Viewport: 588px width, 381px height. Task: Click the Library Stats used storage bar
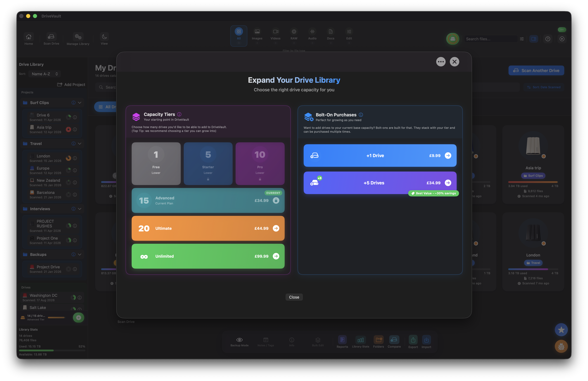click(52, 350)
